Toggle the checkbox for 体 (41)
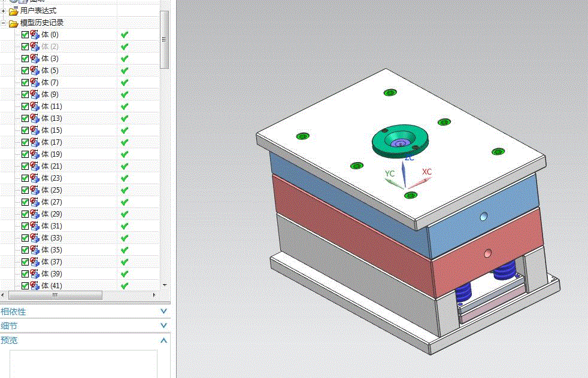This screenshot has height=378, width=588. [25, 286]
